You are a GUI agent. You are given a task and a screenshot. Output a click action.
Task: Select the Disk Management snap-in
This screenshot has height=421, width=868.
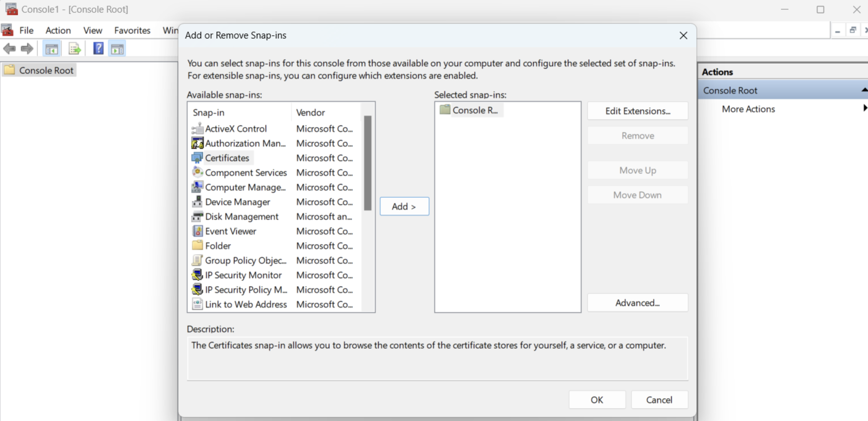tap(242, 217)
